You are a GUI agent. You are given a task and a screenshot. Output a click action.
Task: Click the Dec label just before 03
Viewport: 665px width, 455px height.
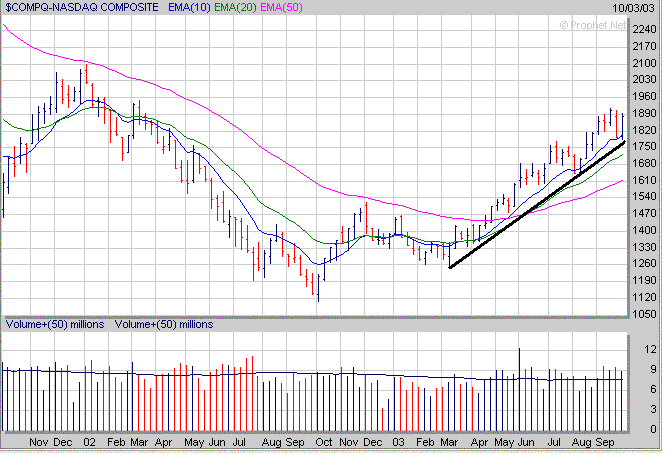(372, 442)
